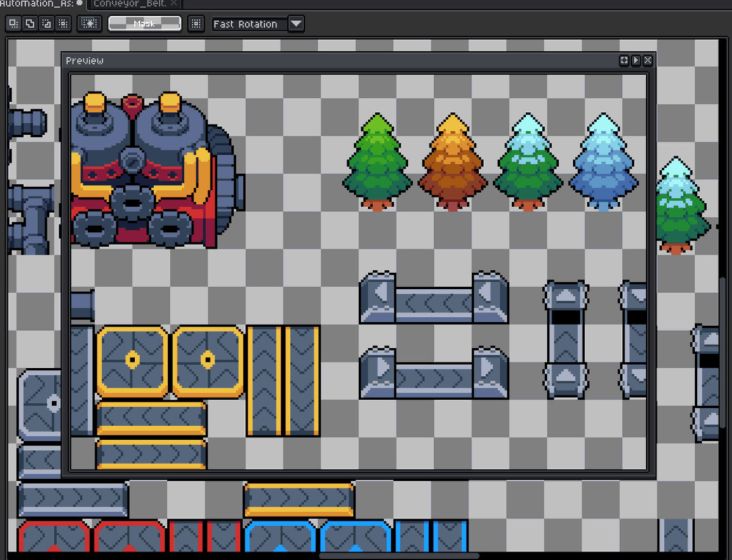Image resolution: width=732 pixels, height=560 pixels.
Task: Click the unsaved-changes dot on Automation_As tab
Action: coord(79,3)
